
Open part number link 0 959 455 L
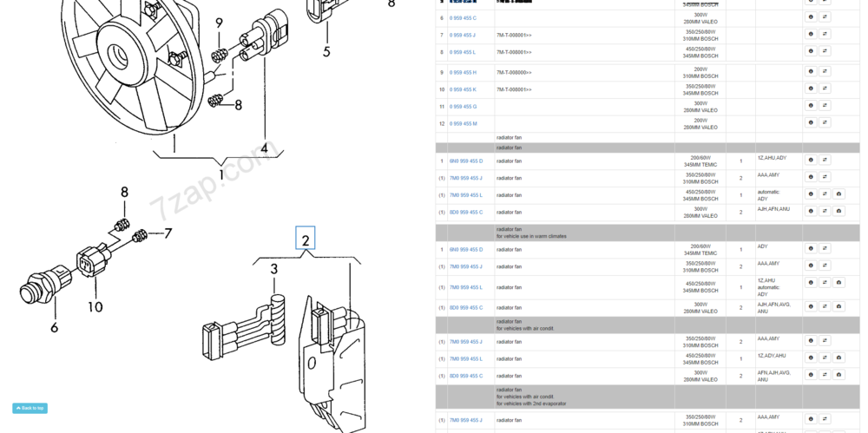click(x=463, y=52)
